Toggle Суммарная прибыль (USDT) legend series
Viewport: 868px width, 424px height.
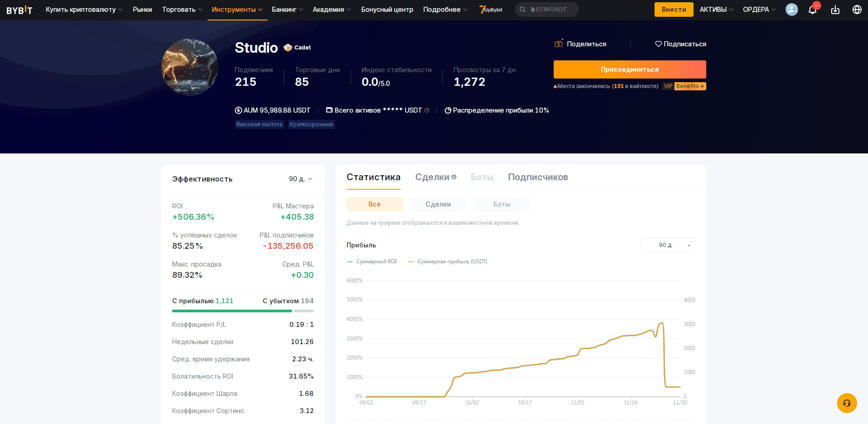pos(447,261)
